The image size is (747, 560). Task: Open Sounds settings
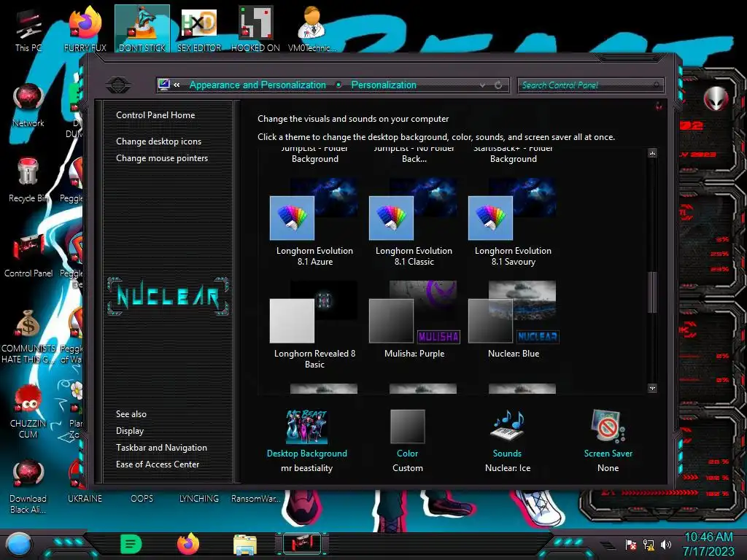508,440
